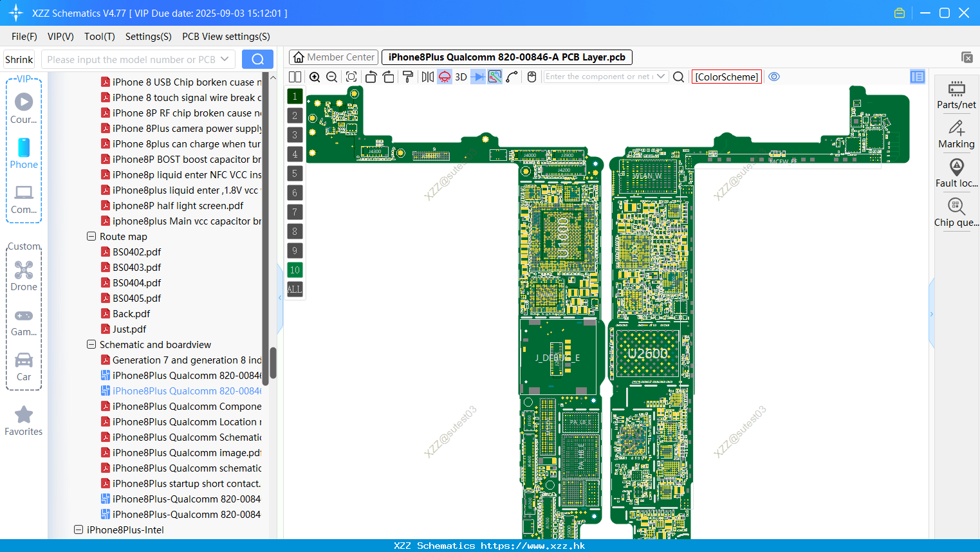This screenshot has width=980, height=552.
Task: Collapse the iPhone8Plus-Intel folder
Action: 79,530
